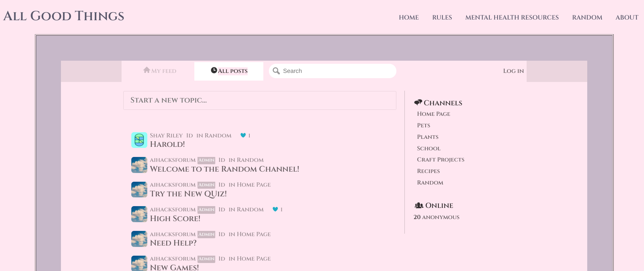Open the About menu item
The image size is (644, 271).
tap(627, 17)
